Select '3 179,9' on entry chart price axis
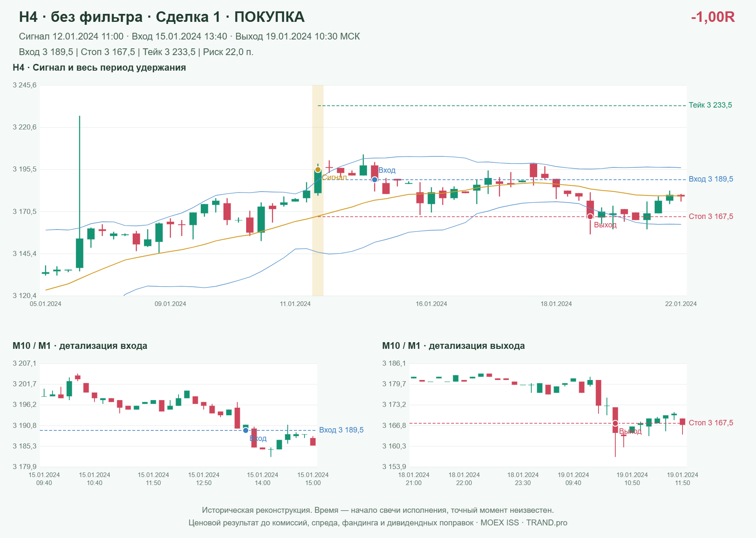The width and height of the screenshot is (756, 538). [25, 467]
